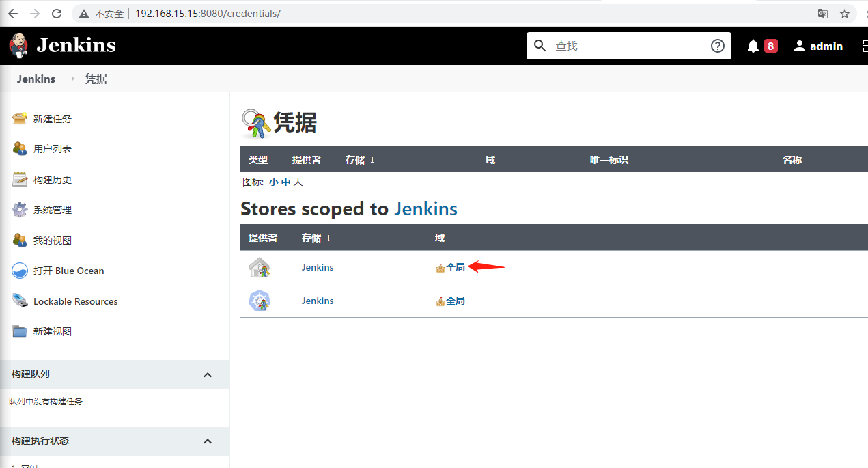
Task: Set icon size to 中
Action: tap(285, 182)
